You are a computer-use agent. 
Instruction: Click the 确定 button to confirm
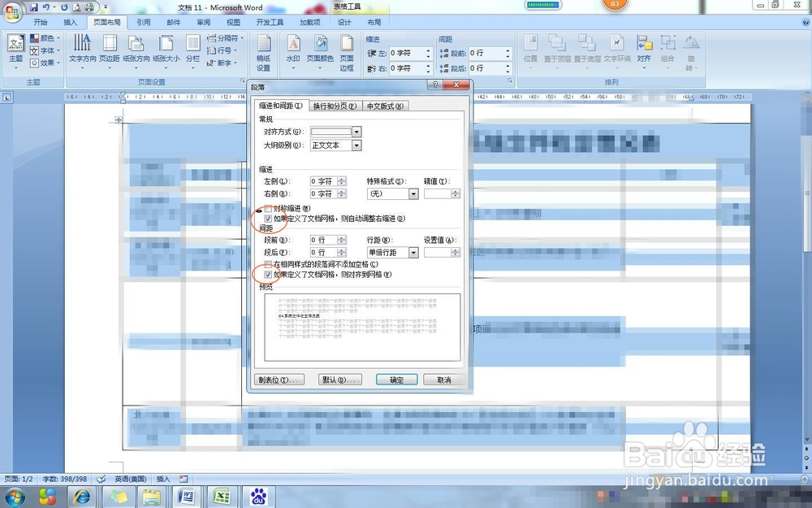point(395,379)
